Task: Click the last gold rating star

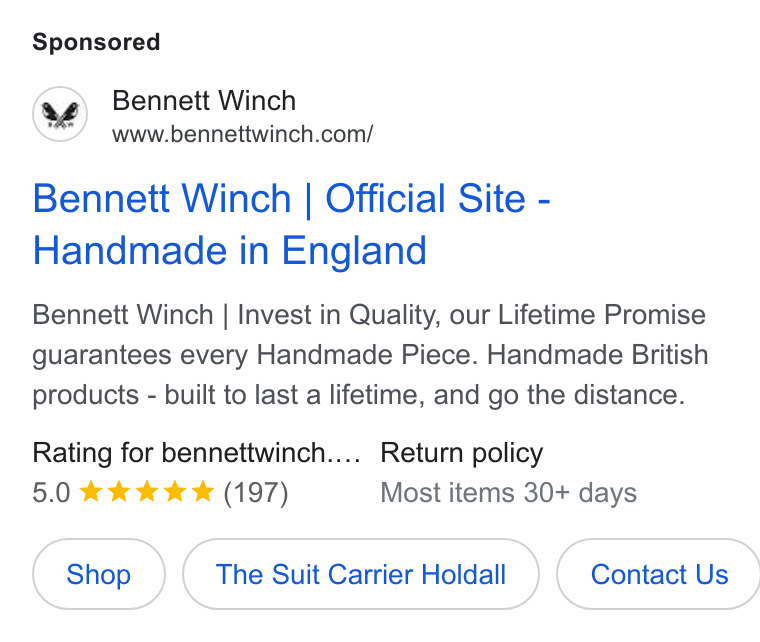Action: click(x=203, y=492)
